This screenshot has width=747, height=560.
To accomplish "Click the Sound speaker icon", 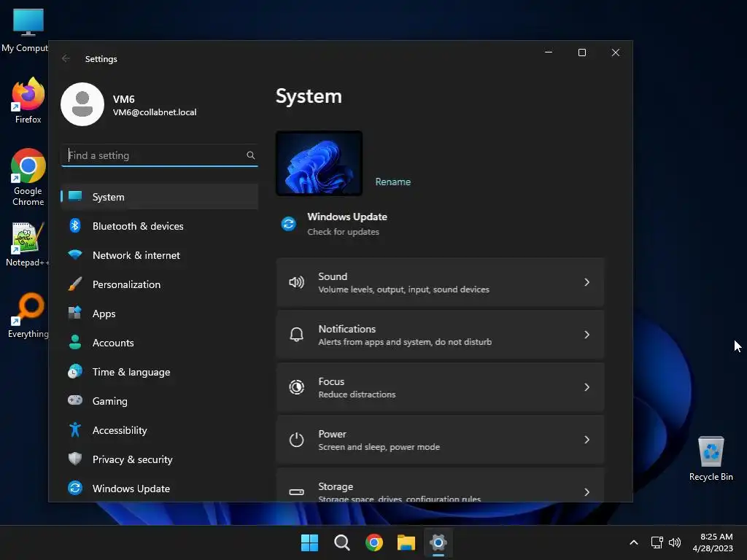I will click(x=296, y=282).
